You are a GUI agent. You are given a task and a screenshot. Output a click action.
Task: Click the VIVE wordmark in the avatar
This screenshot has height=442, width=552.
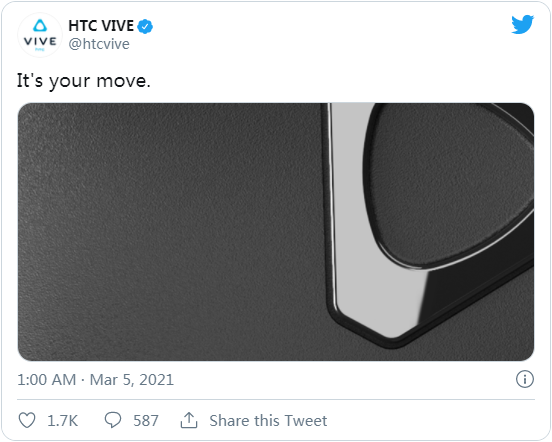pyautogui.click(x=40, y=42)
